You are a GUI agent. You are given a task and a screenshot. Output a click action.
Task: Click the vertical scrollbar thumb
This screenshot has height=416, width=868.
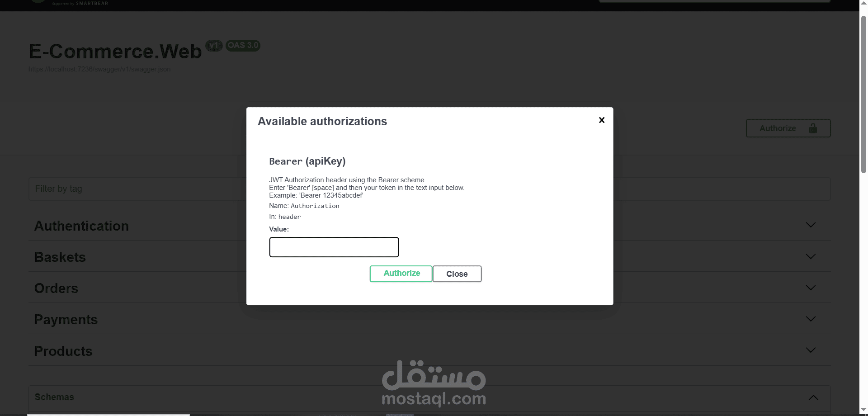pyautogui.click(x=863, y=95)
